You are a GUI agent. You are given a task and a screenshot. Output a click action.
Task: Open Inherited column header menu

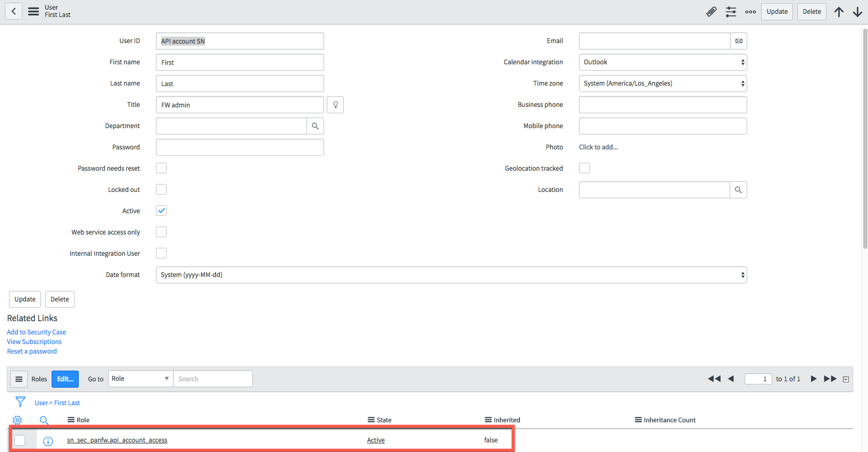[488, 420]
